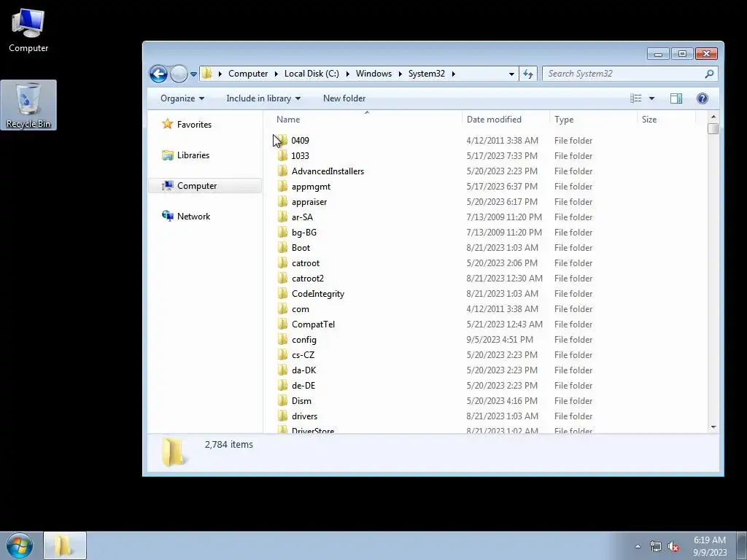Select the cs-CZ folder
This screenshot has width=747, height=560.
click(303, 355)
